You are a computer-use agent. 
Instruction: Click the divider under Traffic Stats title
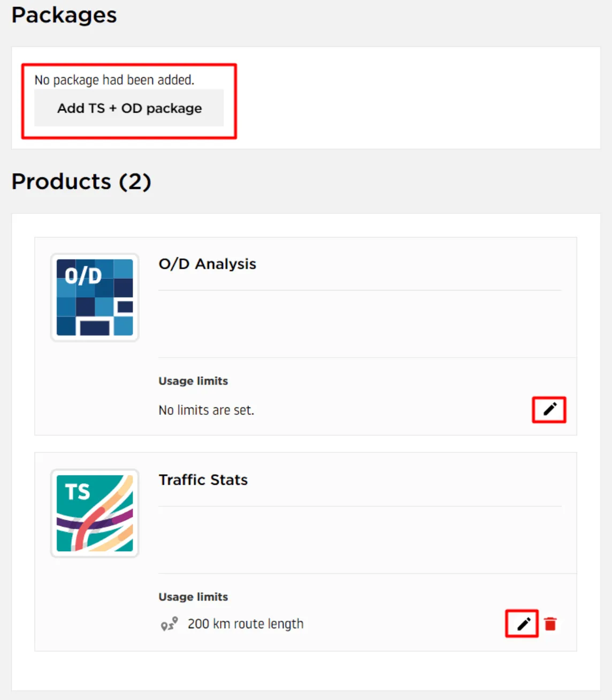tap(360, 506)
